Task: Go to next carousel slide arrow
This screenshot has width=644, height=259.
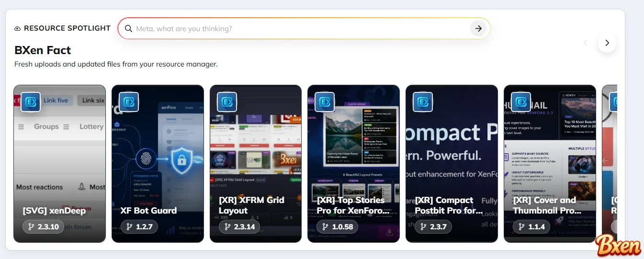Action: click(x=607, y=43)
